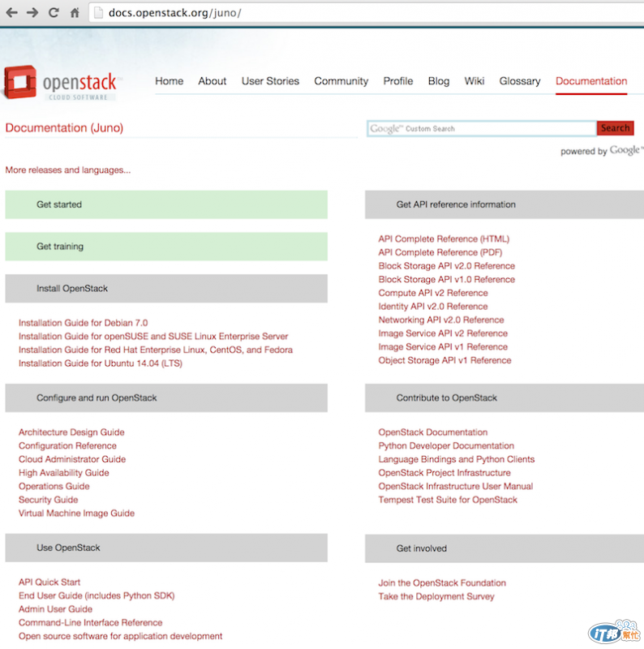Open the Community nav item
The height and width of the screenshot is (649, 644).
pyautogui.click(x=341, y=81)
